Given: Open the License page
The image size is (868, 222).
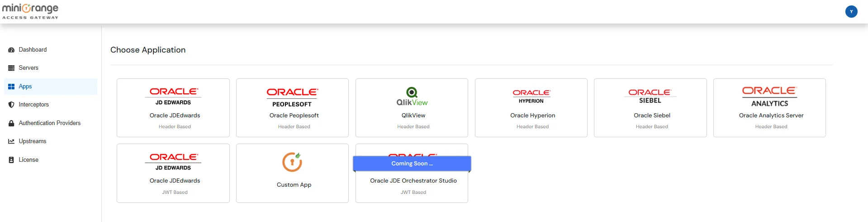Looking at the screenshot, I should click(28, 160).
